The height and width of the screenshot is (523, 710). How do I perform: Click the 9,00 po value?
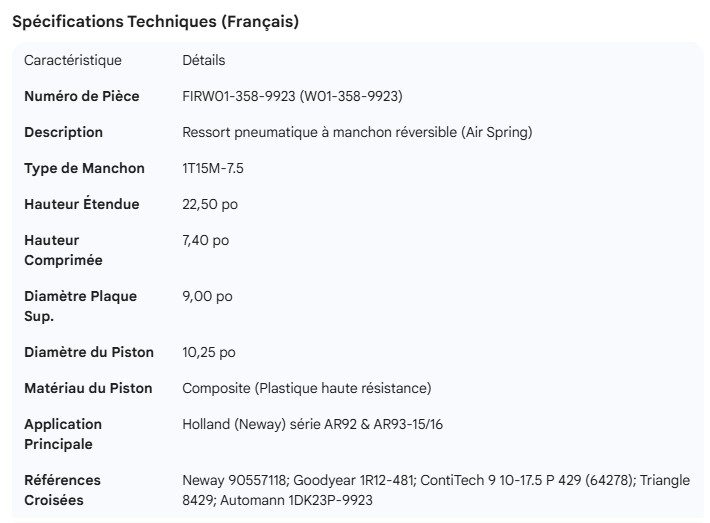pos(207,296)
